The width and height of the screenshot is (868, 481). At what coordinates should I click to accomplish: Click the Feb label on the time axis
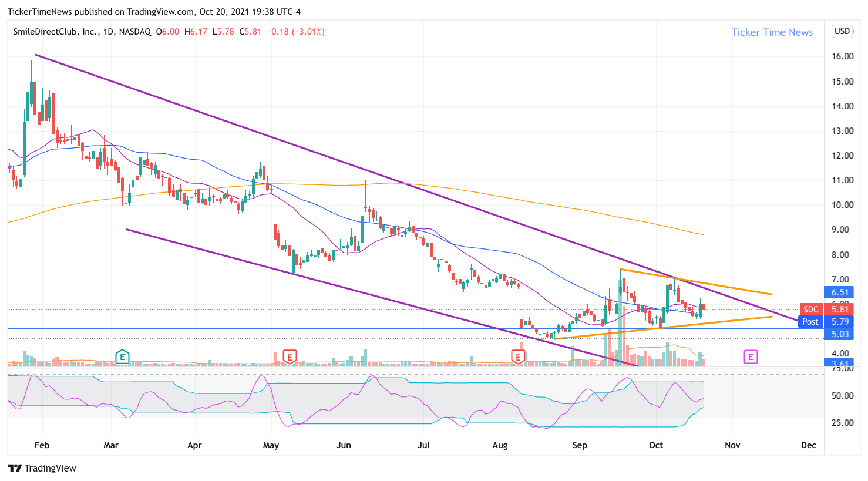[42, 445]
